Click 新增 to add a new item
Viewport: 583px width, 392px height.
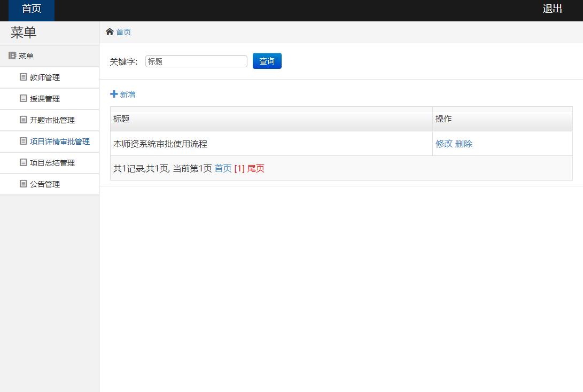(127, 94)
